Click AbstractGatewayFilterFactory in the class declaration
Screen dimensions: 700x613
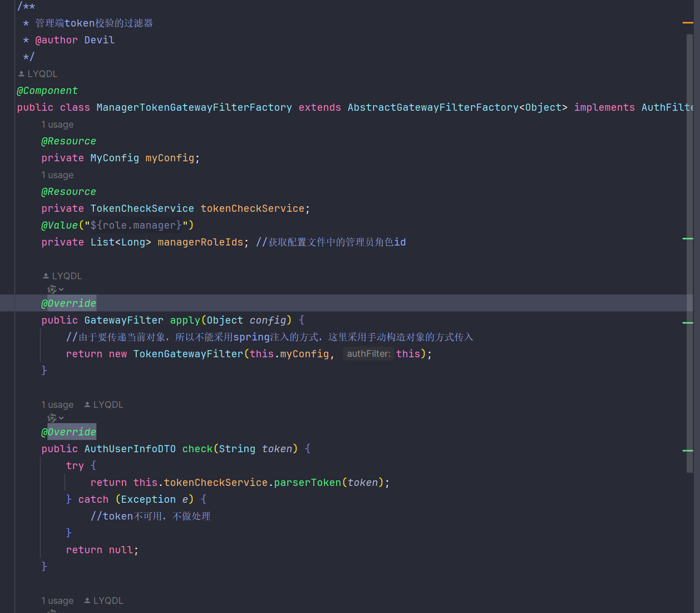(433, 108)
